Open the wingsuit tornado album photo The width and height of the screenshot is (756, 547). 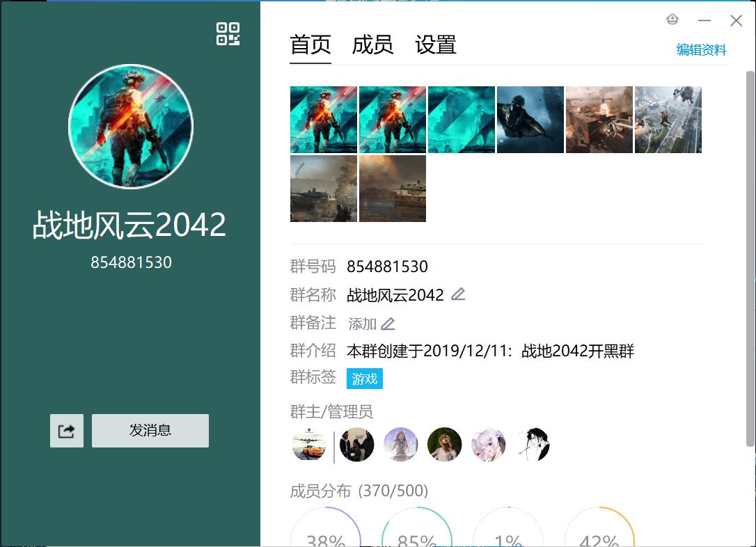(x=530, y=120)
